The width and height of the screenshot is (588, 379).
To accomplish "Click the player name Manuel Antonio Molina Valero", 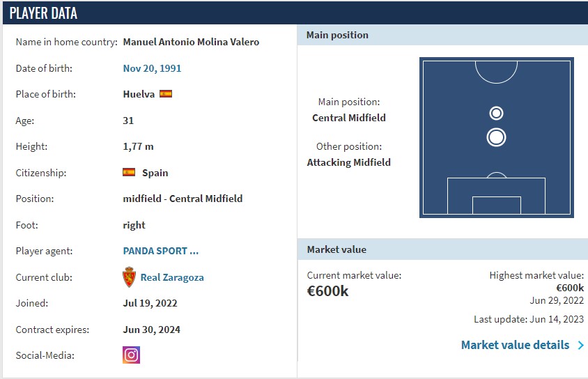I will (x=192, y=42).
